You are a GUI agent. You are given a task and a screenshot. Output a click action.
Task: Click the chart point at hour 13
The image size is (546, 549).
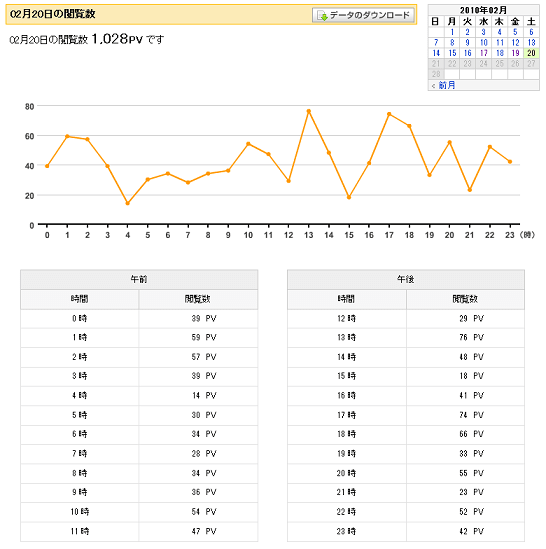(x=309, y=111)
